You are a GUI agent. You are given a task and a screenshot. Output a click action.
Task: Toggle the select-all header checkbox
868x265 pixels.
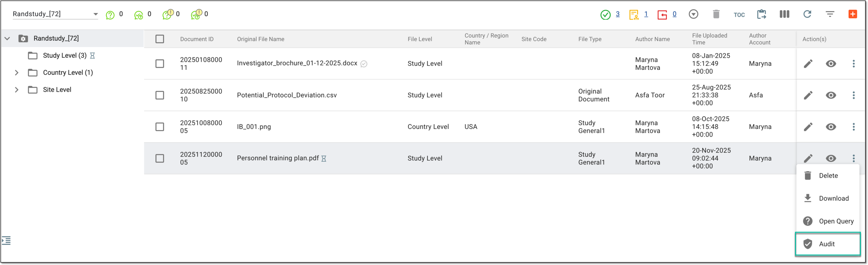point(160,39)
